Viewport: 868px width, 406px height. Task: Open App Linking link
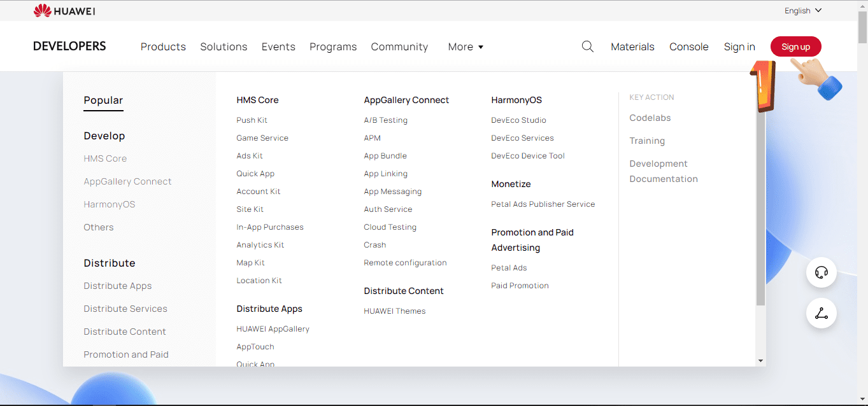coord(386,174)
